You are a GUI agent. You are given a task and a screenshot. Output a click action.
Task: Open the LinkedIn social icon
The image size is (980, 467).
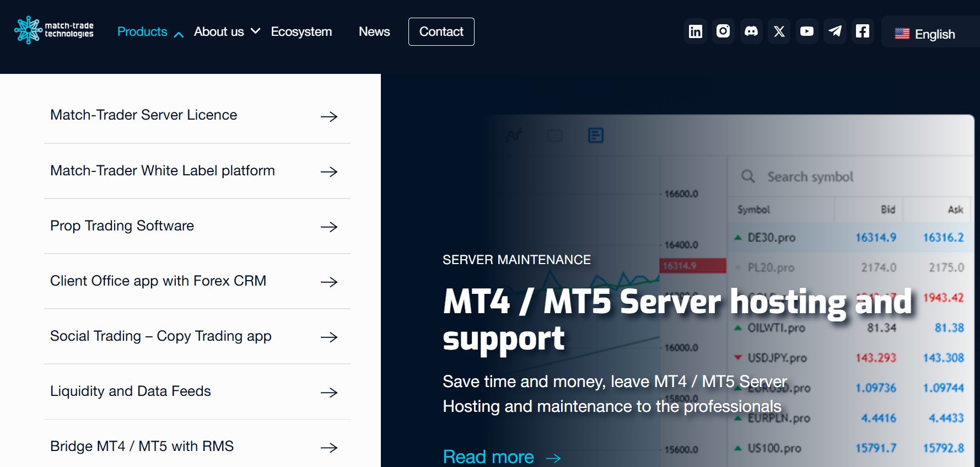pos(696,31)
